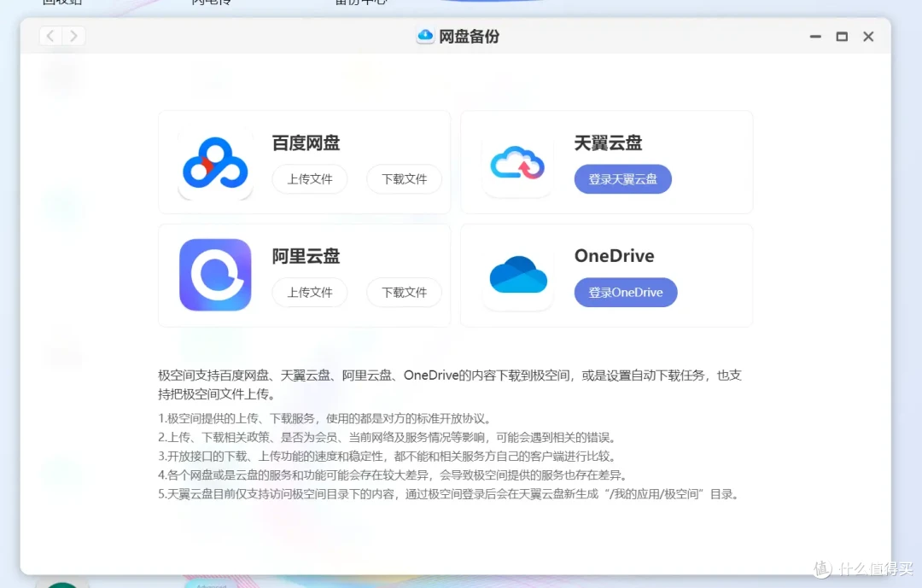Image resolution: width=922 pixels, height=588 pixels.
Task: Download files from 百度网盘
Action: click(x=404, y=178)
